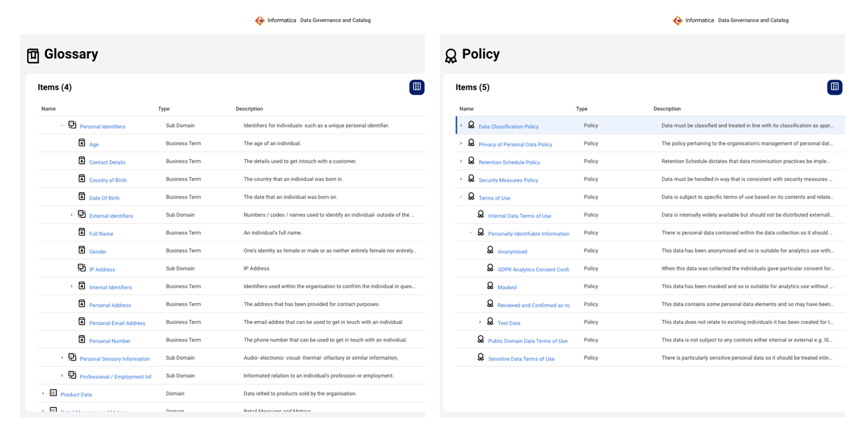Click the Age business term icon

[82, 143]
